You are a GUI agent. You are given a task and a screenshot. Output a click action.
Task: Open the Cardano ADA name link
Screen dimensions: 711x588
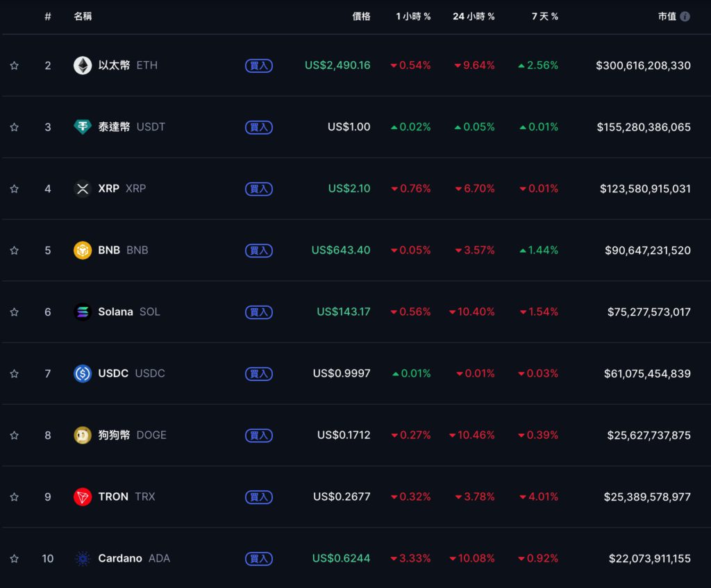click(134, 558)
